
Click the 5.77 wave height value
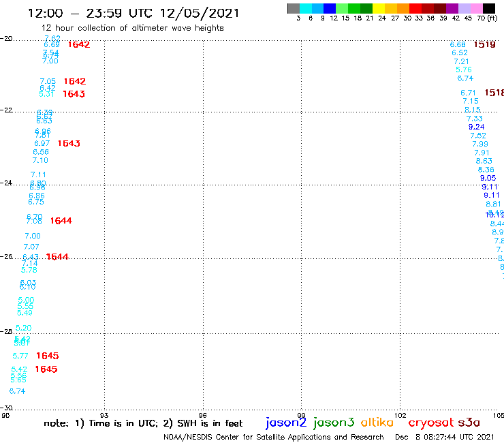click(x=20, y=356)
